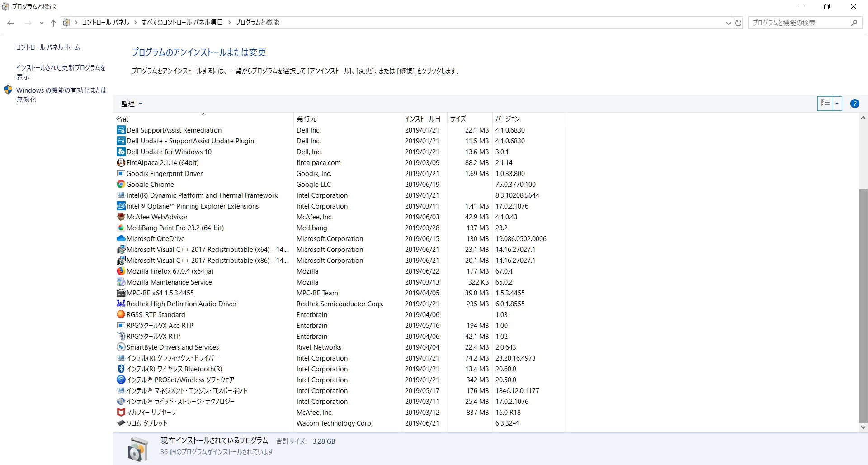Click the Microsoft OneDrive cloud icon

[121, 239]
